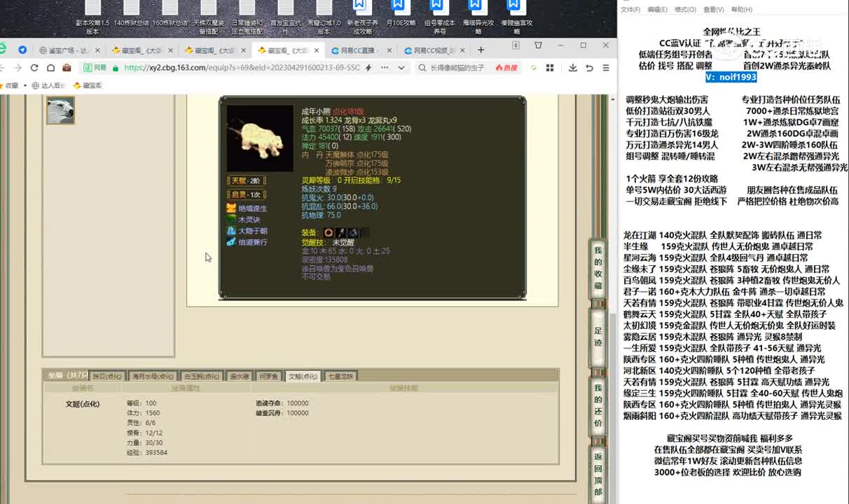Open the browser downloads icon
Viewport: 849px width, 504px height.
[572, 68]
